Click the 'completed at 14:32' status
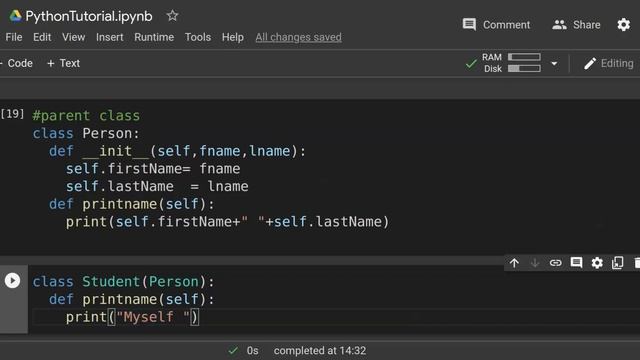The width and height of the screenshot is (640, 360). click(320, 351)
